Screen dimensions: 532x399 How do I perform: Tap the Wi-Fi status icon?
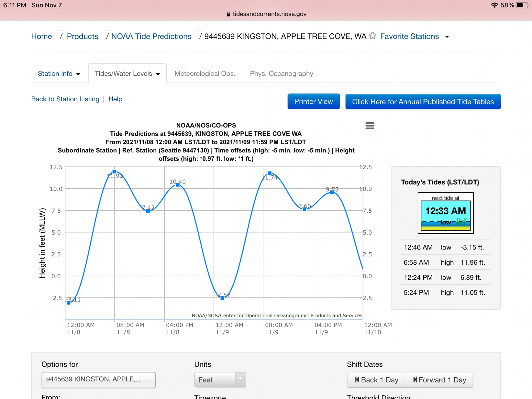coord(494,5)
